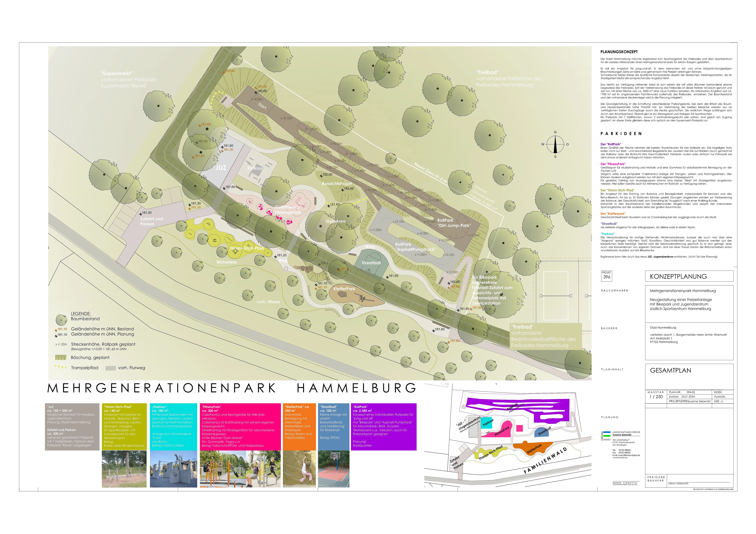This screenshot has width=756, height=534.
Task: Select the grey "Juz" info box
Action: (x=72, y=427)
